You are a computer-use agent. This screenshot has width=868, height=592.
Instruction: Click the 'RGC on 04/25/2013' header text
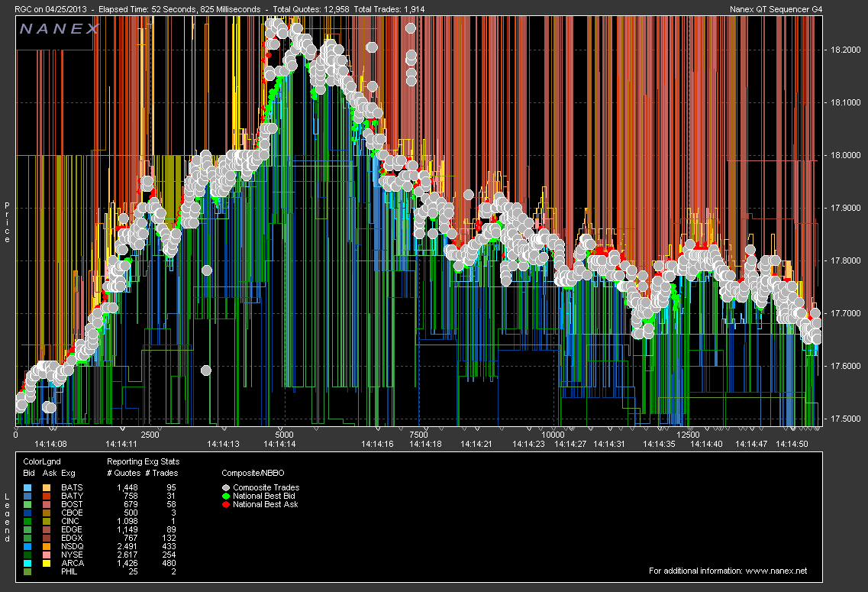pos(50,9)
